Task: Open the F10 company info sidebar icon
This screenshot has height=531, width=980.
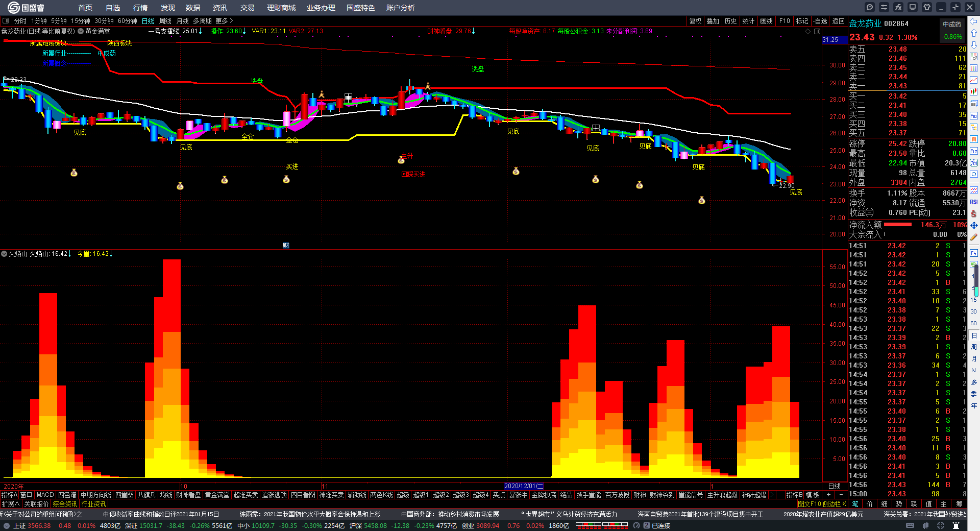Action: (x=974, y=115)
